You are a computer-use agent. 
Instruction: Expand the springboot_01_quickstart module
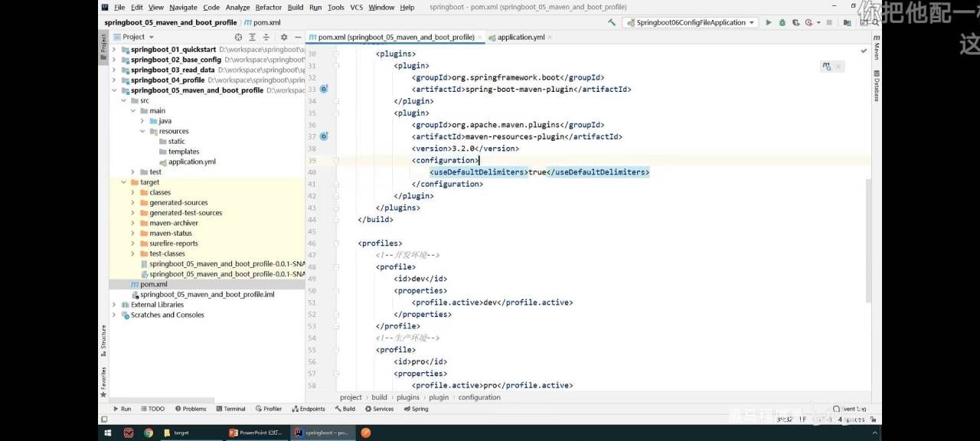[x=115, y=49]
